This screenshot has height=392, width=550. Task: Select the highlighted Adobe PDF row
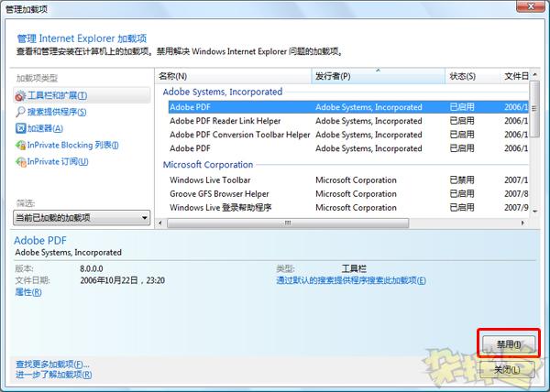click(x=348, y=107)
